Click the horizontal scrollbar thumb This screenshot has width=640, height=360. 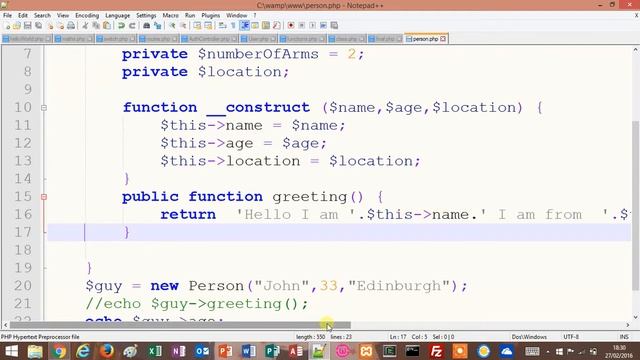[180, 325]
